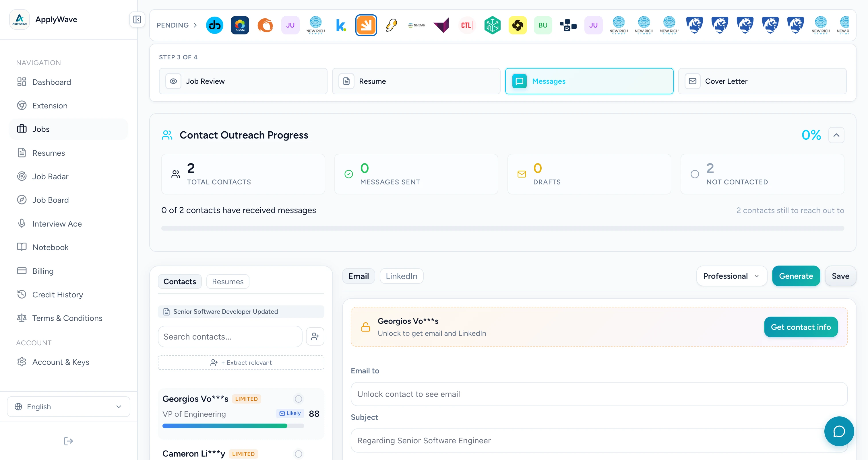Select the blue 'db' company logo
This screenshot has height=460, width=868.
(x=215, y=25)
